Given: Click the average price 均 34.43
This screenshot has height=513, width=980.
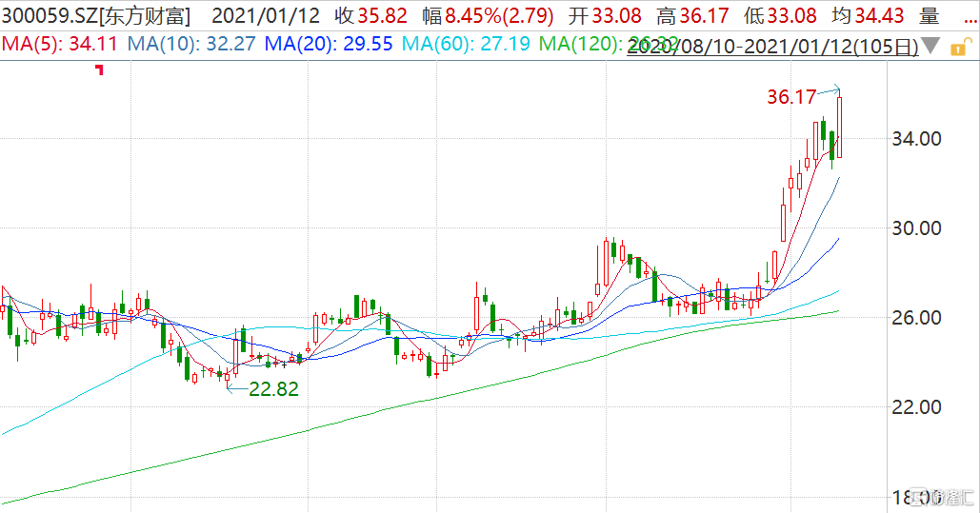Looking at the screenshot, I should (868, 15).
